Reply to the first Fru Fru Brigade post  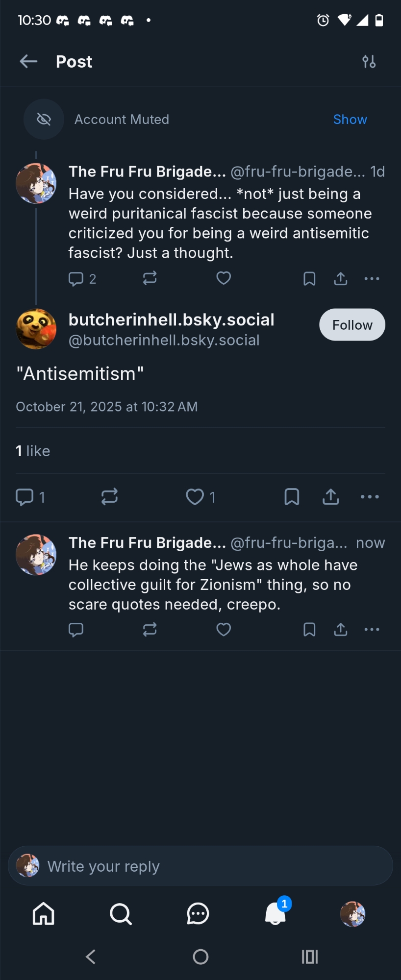point(76,279)
